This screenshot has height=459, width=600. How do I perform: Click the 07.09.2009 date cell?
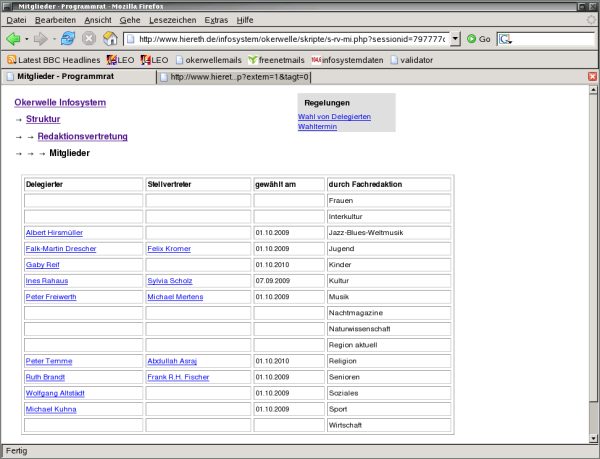coord(289,281)
